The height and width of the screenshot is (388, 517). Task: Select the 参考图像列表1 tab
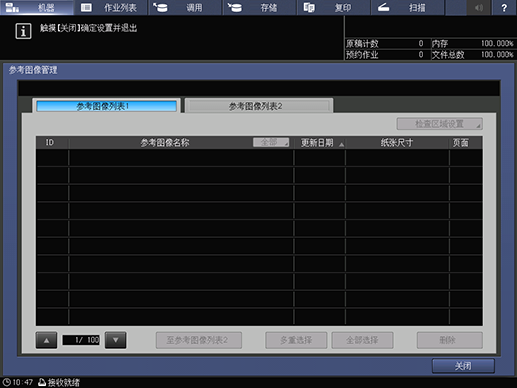click(x=106, y=106)
